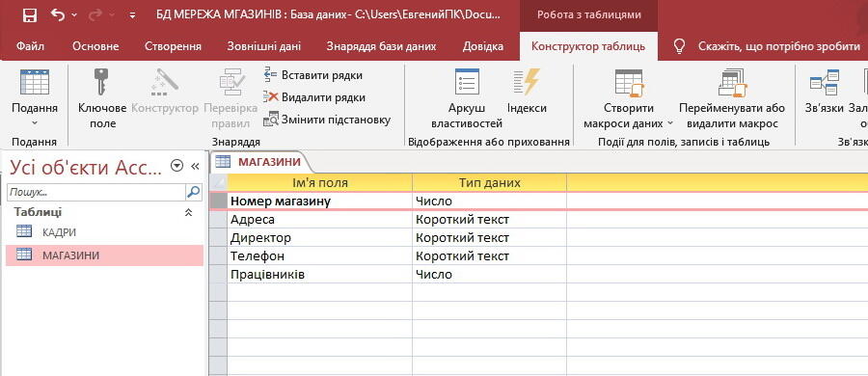The width and height of the screenshot is (868, 376).
Task: Select the Конструктор таблиць tab
Action: (x=588, y=46)
